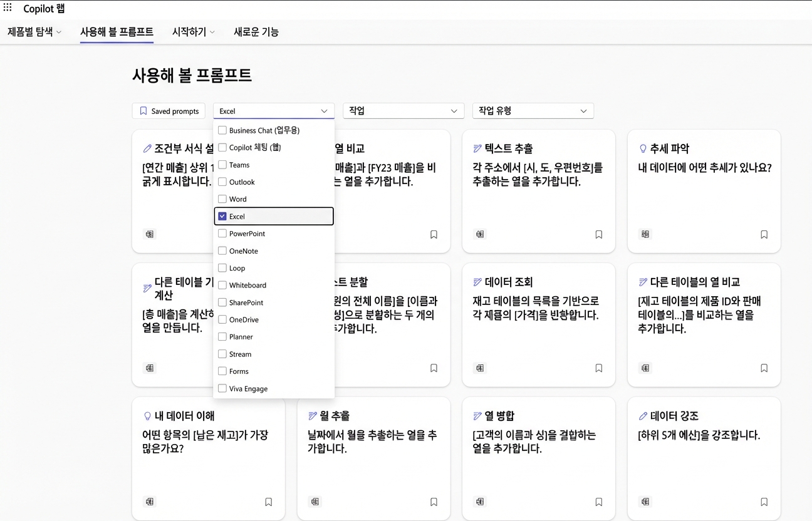
Task: Click the pencil icon beside 데이터 강조
Action: (643, 416)
